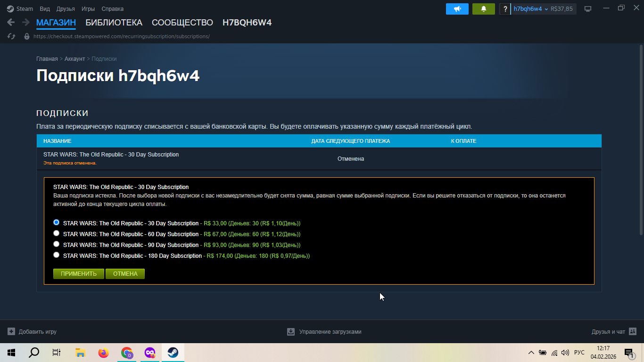This screenshot has width=644, height=362.
Task: Click the battery tray icon
Action: click(543, 353)
